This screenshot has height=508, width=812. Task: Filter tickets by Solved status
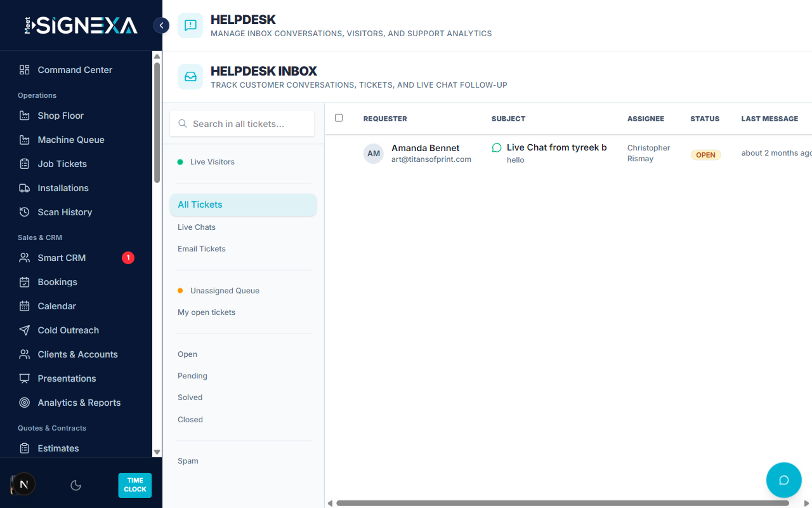tap(243, 398)
